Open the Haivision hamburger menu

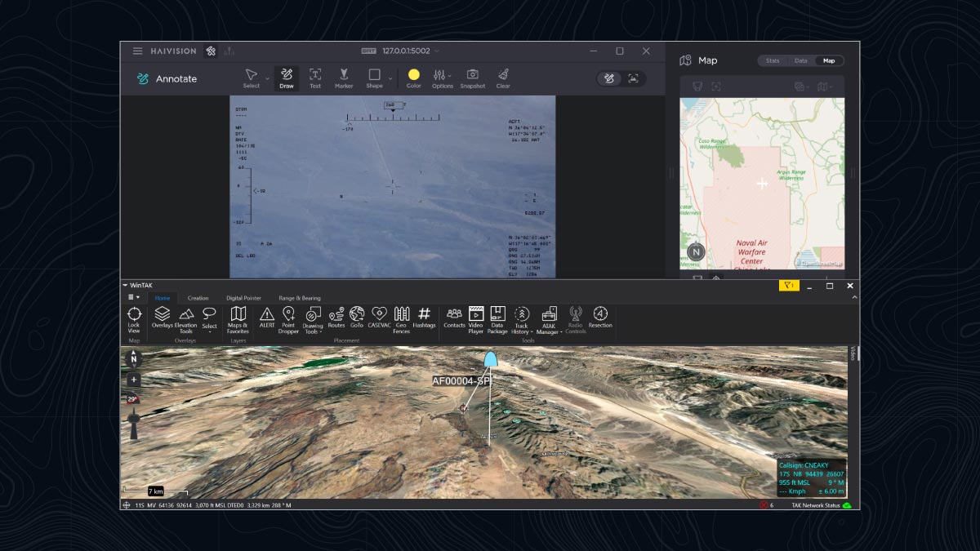coord(137,51)
